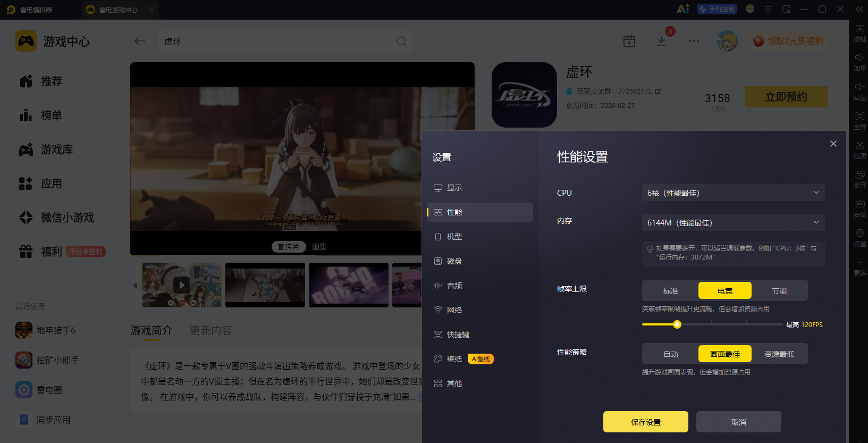Open 磁盘 disk settings section
Image resolution: width=868 pixels, height=443 pixels.
pyautogui.click(x=480, y=261)
